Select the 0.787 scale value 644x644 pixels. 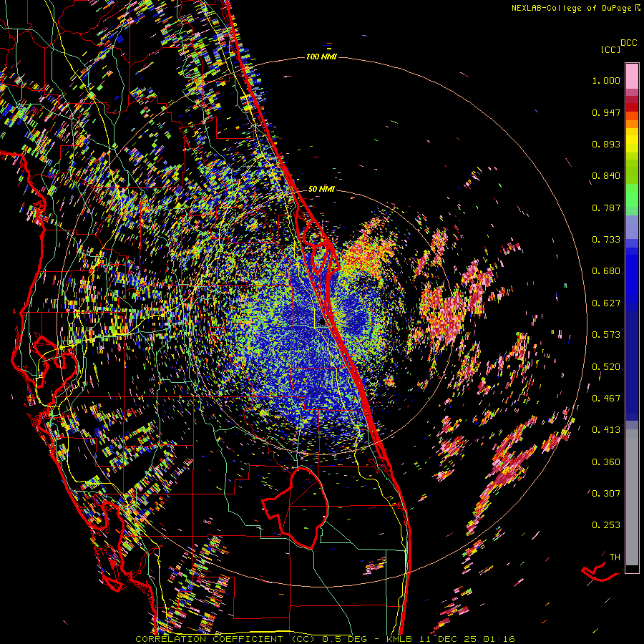coord(606,208)
